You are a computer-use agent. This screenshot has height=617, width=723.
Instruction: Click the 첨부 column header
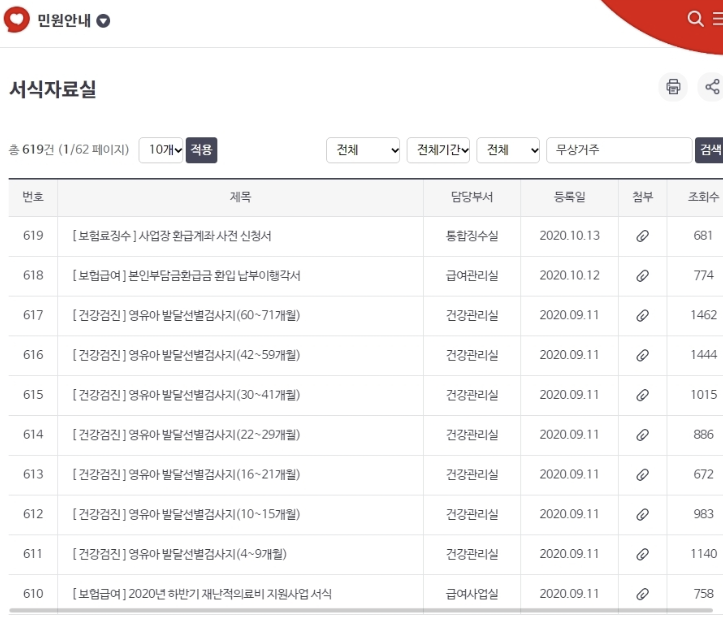pos(643,197)
